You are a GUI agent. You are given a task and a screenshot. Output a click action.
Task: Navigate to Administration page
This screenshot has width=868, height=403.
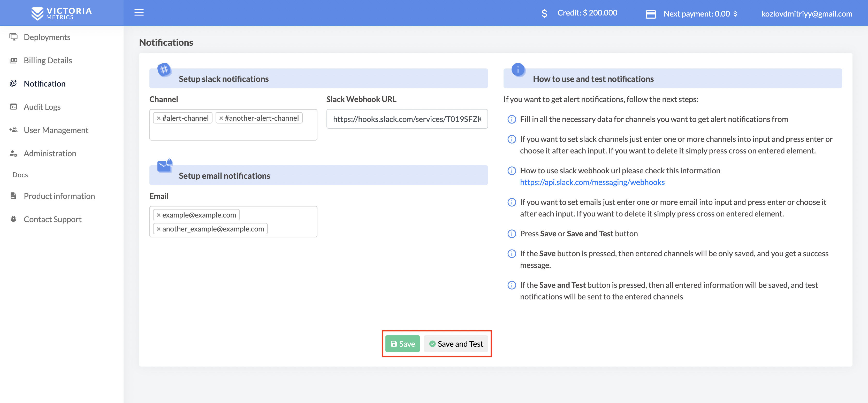click(x=50, y=153)
